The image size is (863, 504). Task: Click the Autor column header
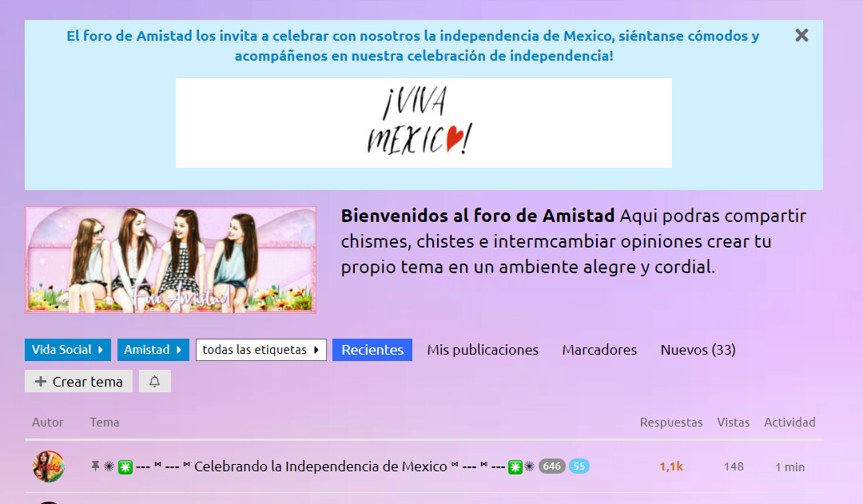pos(47,422)
